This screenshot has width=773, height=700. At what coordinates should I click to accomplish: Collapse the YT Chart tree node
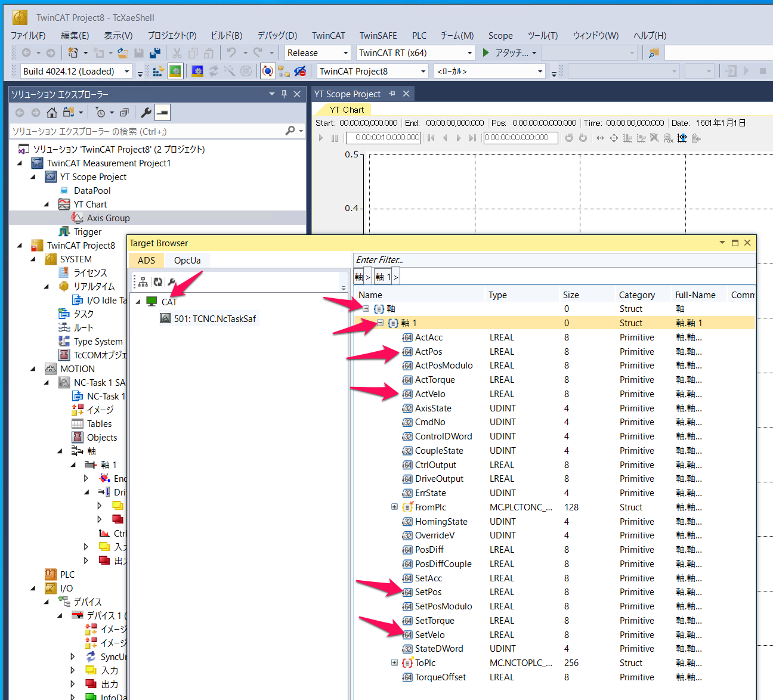pyautogui.click(x=47, y=204)
